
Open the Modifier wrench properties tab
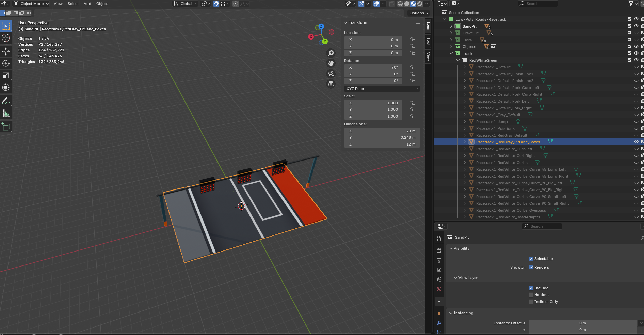coord(439,323)
